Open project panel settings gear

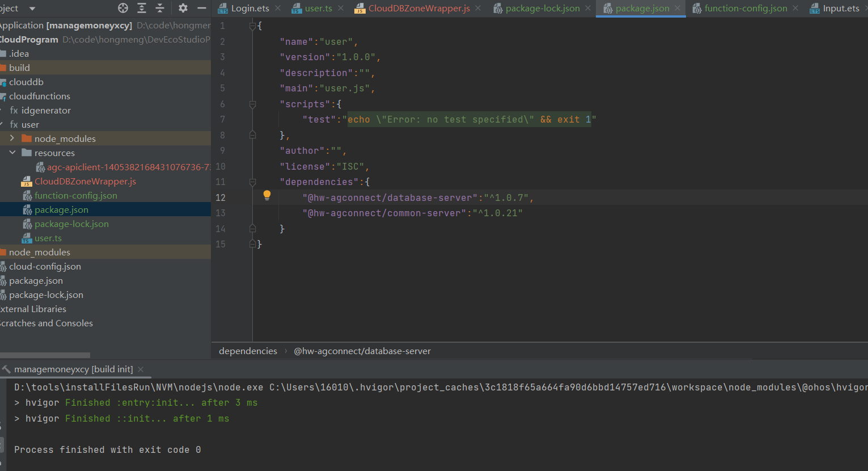coord(183,8)
